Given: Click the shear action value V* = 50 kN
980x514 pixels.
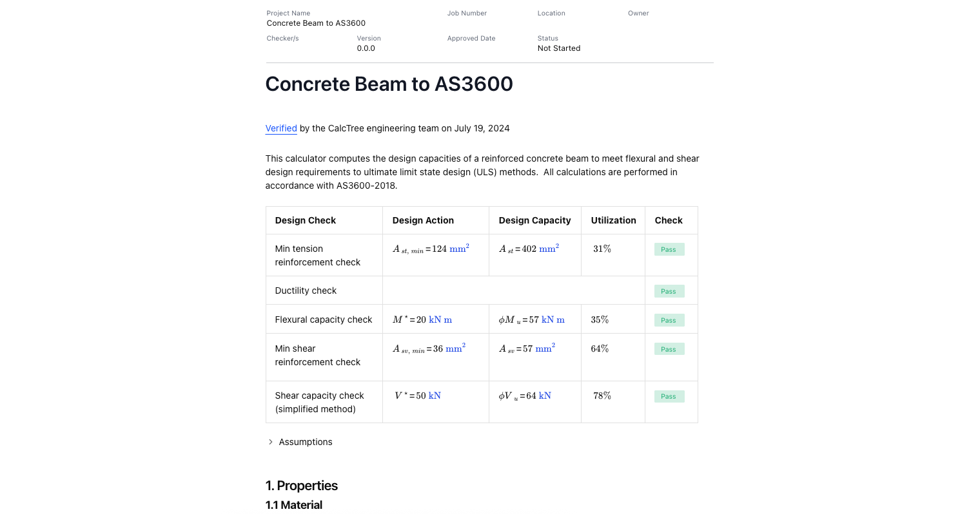Looking at the screenshot, I should click(416, 395).
